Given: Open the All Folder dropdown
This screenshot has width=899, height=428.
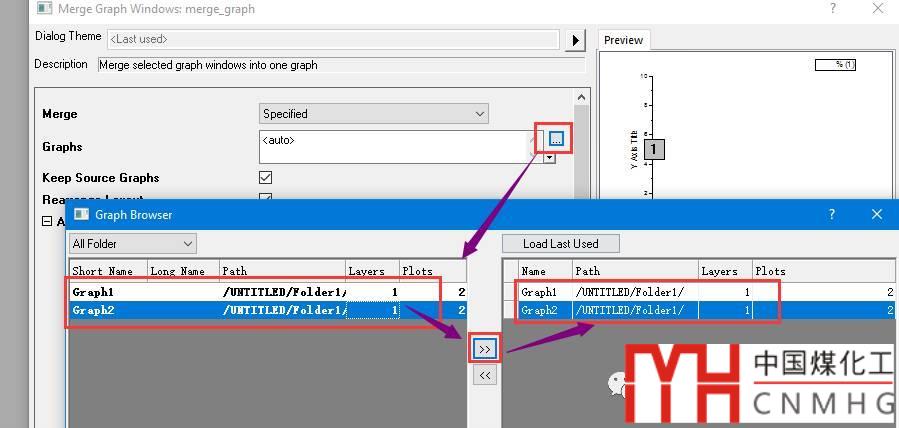Looking at the screenshot, I should pos(132,244).
